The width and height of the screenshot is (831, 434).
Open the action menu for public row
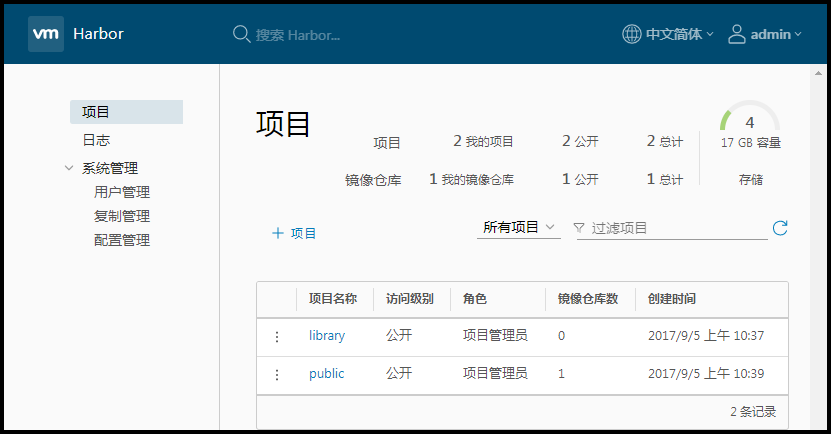(x=277, y=375)
